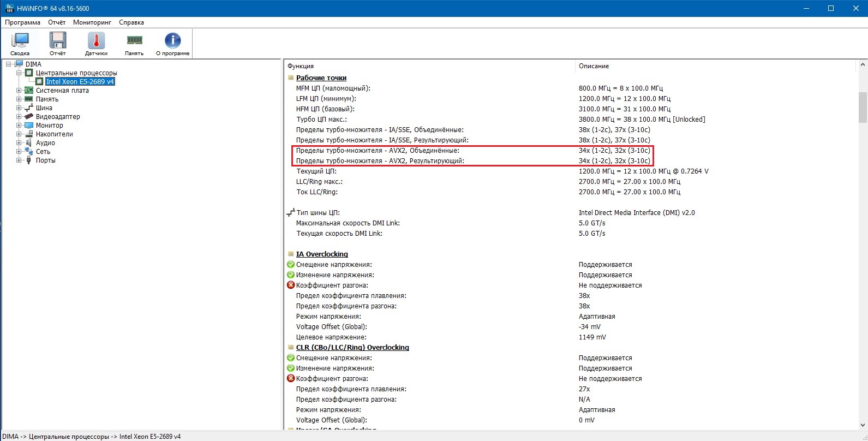Click the Функция column header
The image size is (868, 441).
click(x=430, y=66)
